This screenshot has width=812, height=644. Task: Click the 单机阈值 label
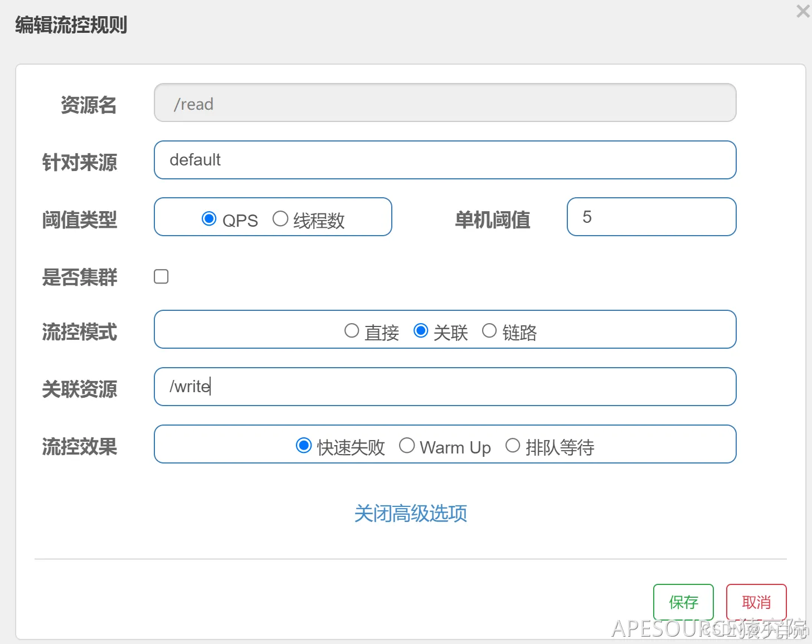click(493, 219)
